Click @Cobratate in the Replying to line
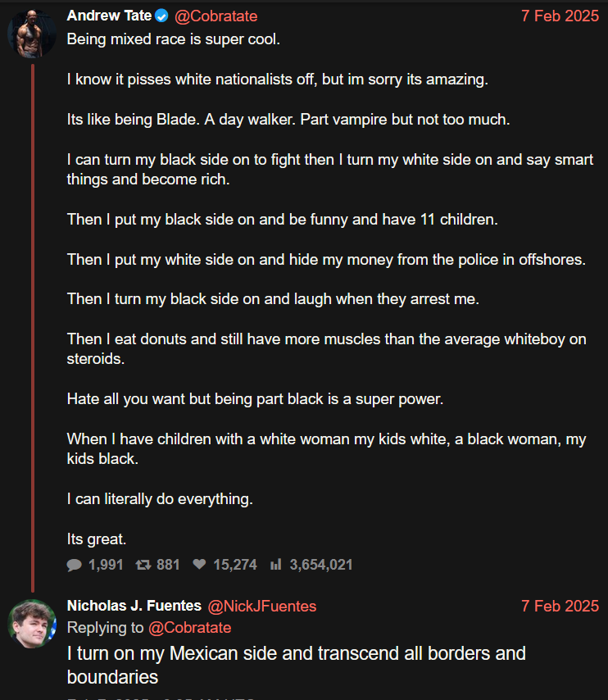Viewport: 608px width, 700px height. pos(190,628)
